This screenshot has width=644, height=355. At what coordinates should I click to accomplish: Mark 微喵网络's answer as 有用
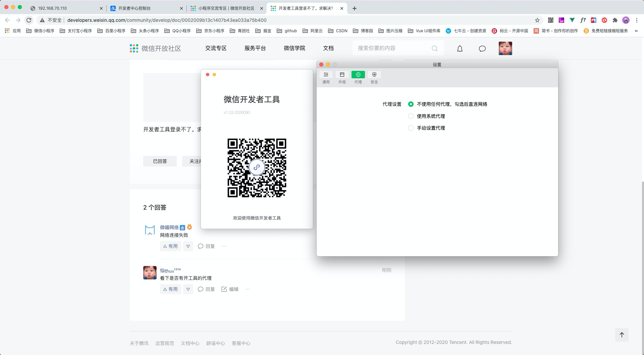pos(170,246)
